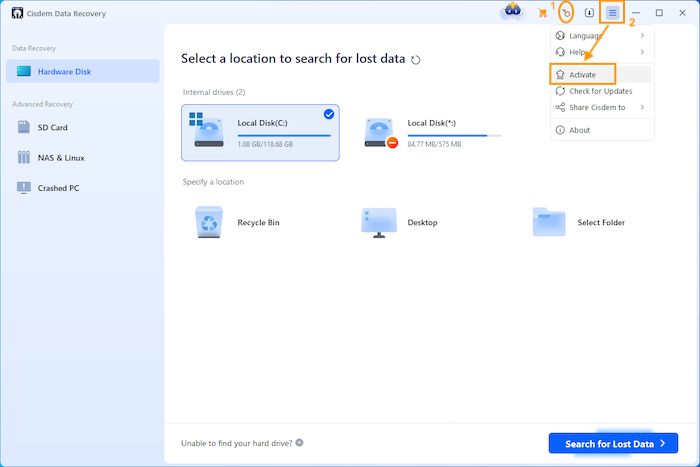
Task: Choose the Desktop location icon
Action: pos(380,222)
